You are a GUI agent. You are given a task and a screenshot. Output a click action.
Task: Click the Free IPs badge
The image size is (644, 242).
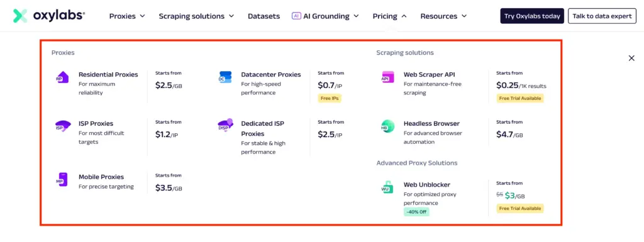click(x=330, y=99)
